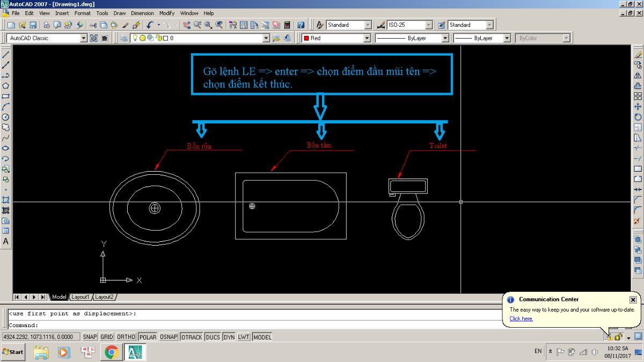Toggle POLAR tracking in status bar
The height and width of the screenshot is (362, 644).
pyautogui.click(x=148, y=337)
